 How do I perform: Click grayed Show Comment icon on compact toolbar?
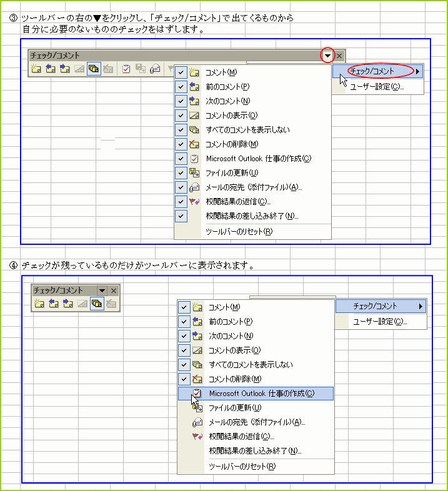[x=82, y=303]
